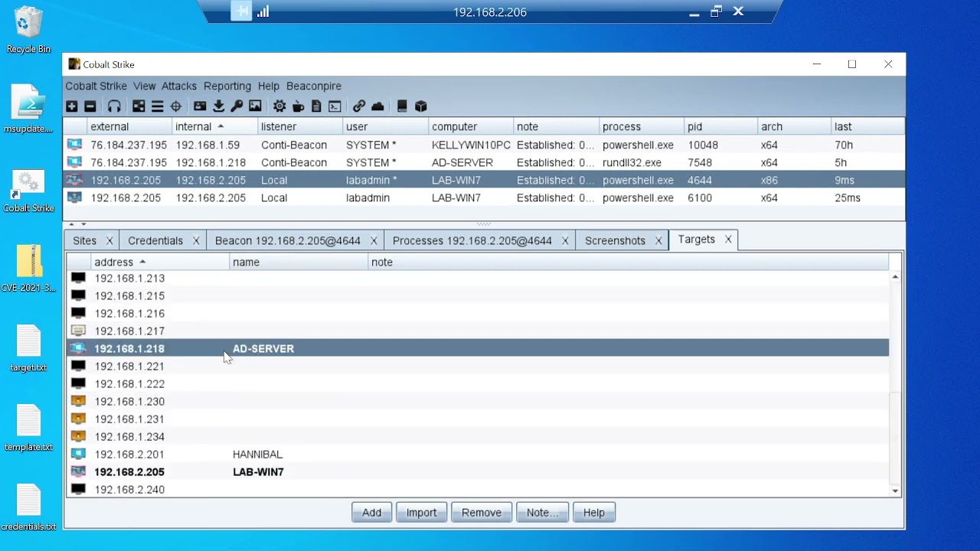Click the chain link host file icon
Image resolution: width=980 pixels, height=551 pixels.
tap(359, 106)
